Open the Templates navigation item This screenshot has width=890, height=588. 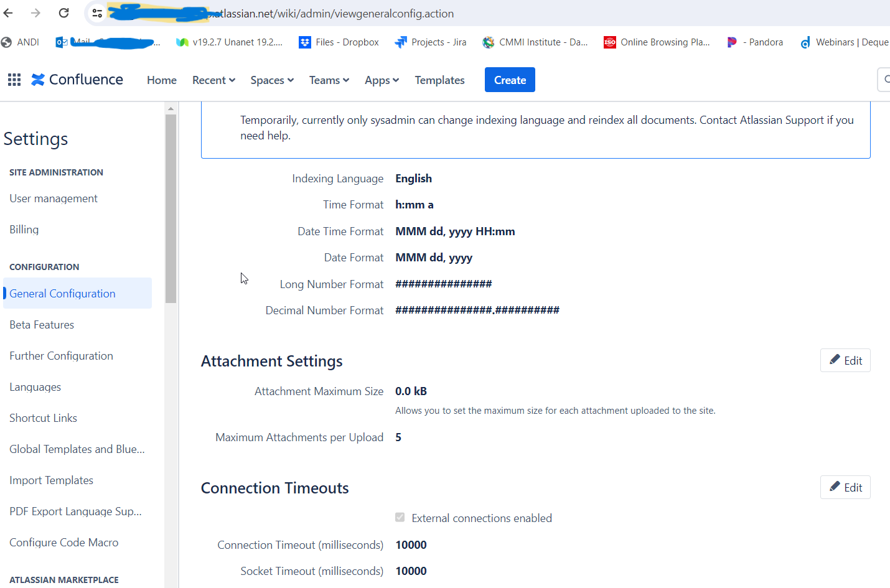pos(439,80)
